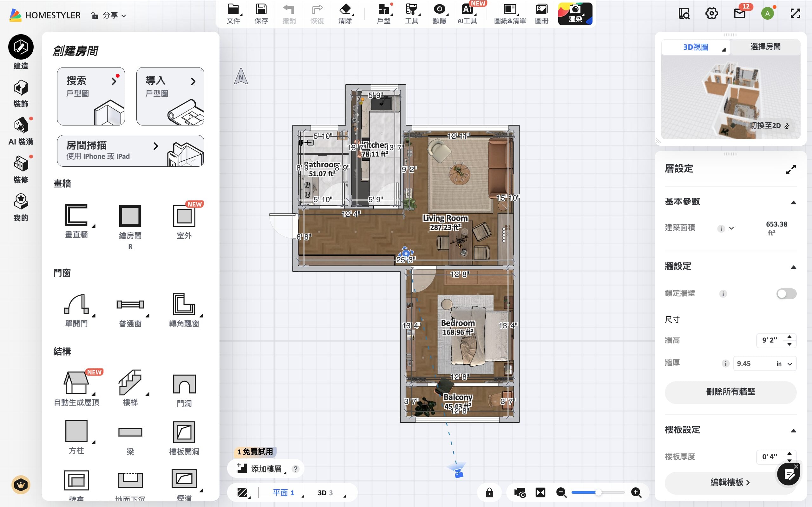
Task: Click the lock icon in bottom bar
Action: (489, 492)
